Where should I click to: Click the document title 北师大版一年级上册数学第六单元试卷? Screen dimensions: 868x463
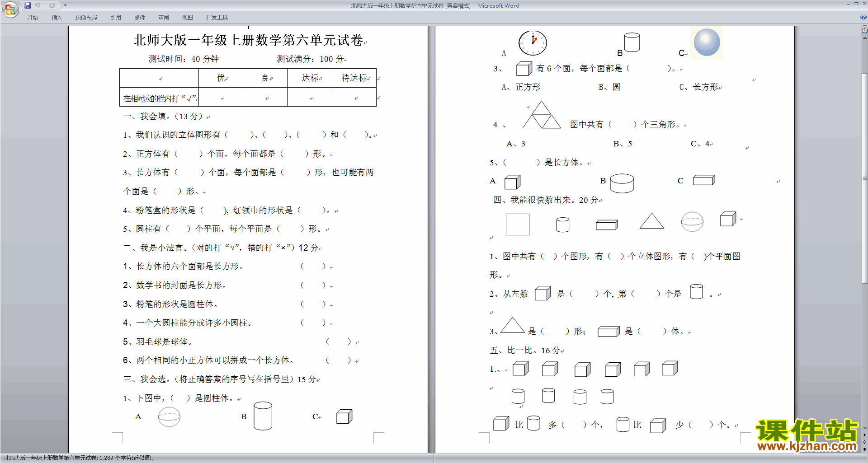(248, 40)
